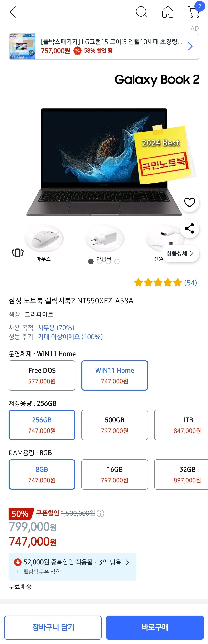Tap the Galaxy Book 2 laptop image

coord(104,163)
